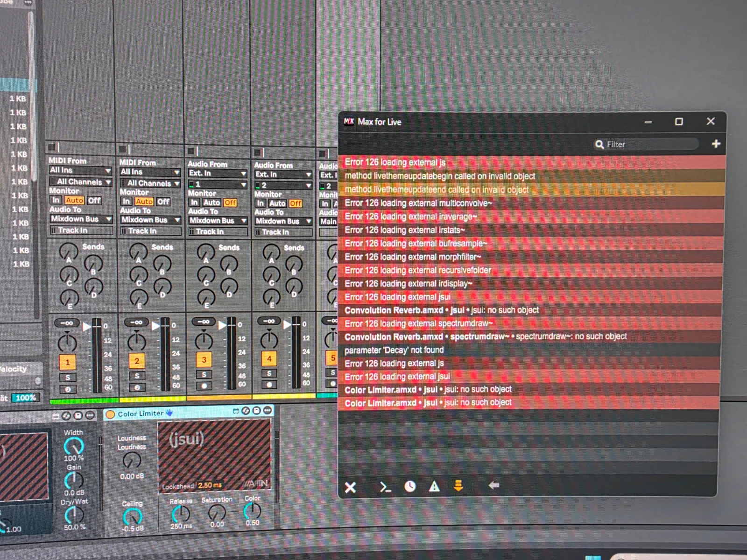Click the Color Limiter jsui display
The width and height of the screenshot is (747, 560).
[214, 455]
